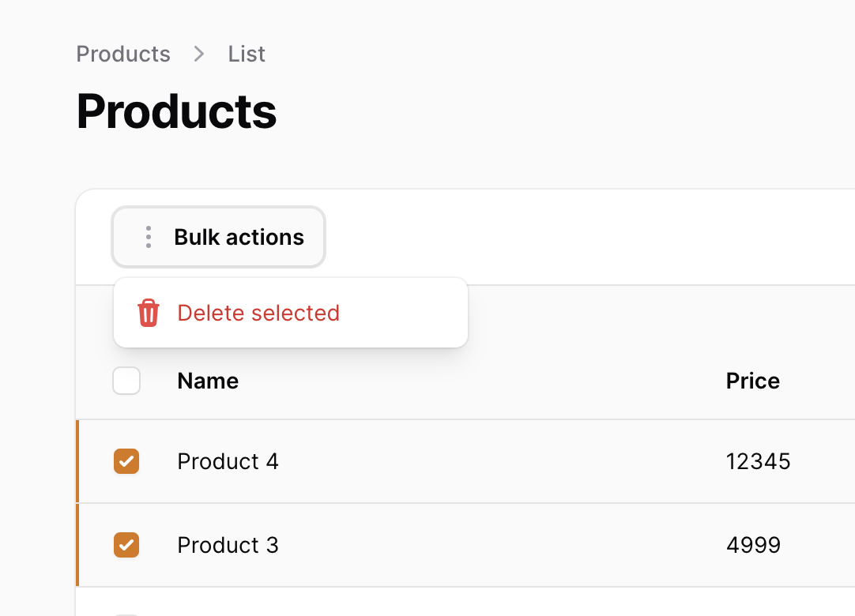Open the Product 4 name cell
855x616 pixels.
[x=228, y=462]
